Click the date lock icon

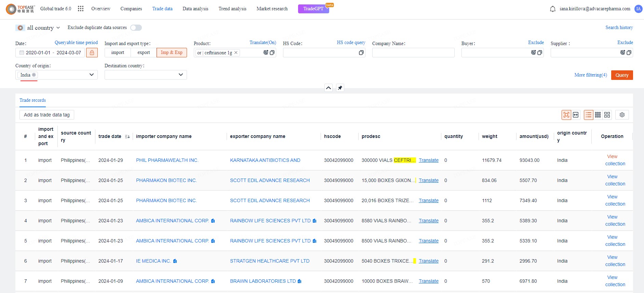[x=92, y=53]
